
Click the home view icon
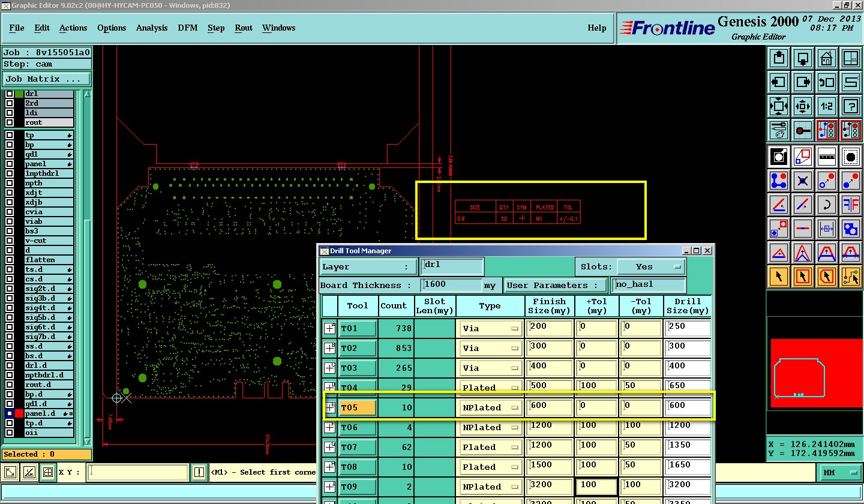[x=826, y=58]
